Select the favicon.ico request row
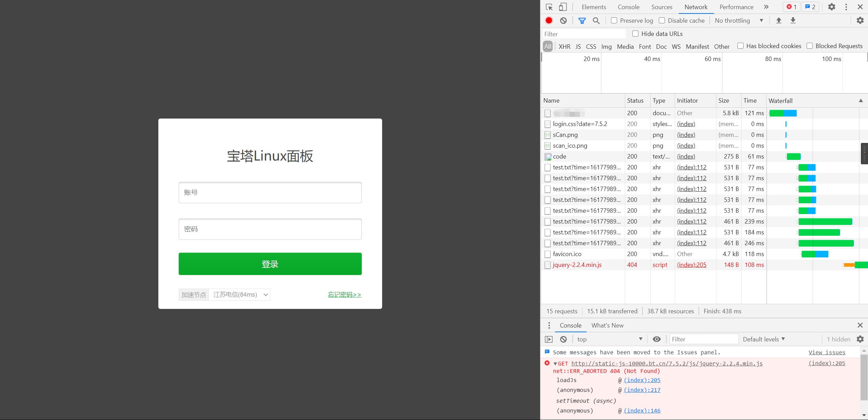The height and width of the screenshot is (420, 868). point(704,254)
